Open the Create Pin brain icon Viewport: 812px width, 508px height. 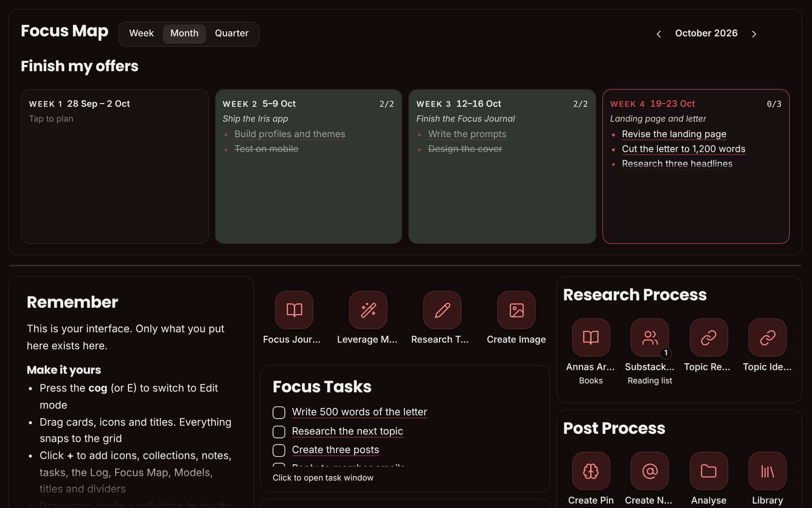[591, 471]
